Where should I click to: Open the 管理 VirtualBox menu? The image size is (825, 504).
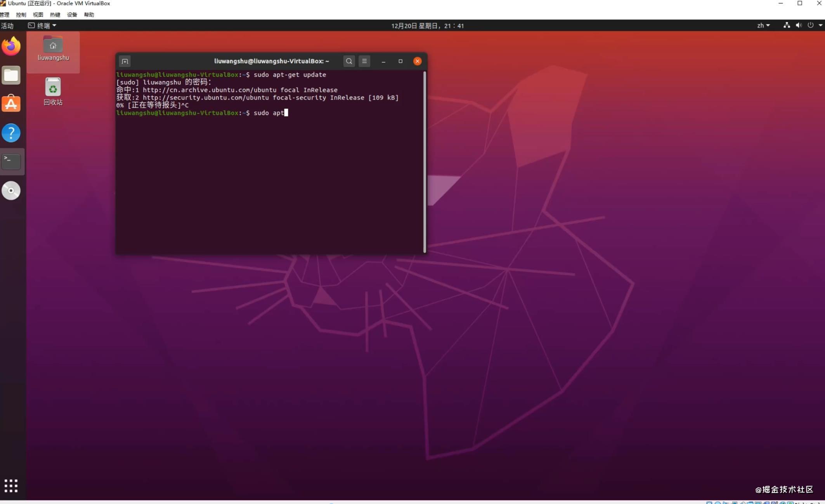coord(4,15)
